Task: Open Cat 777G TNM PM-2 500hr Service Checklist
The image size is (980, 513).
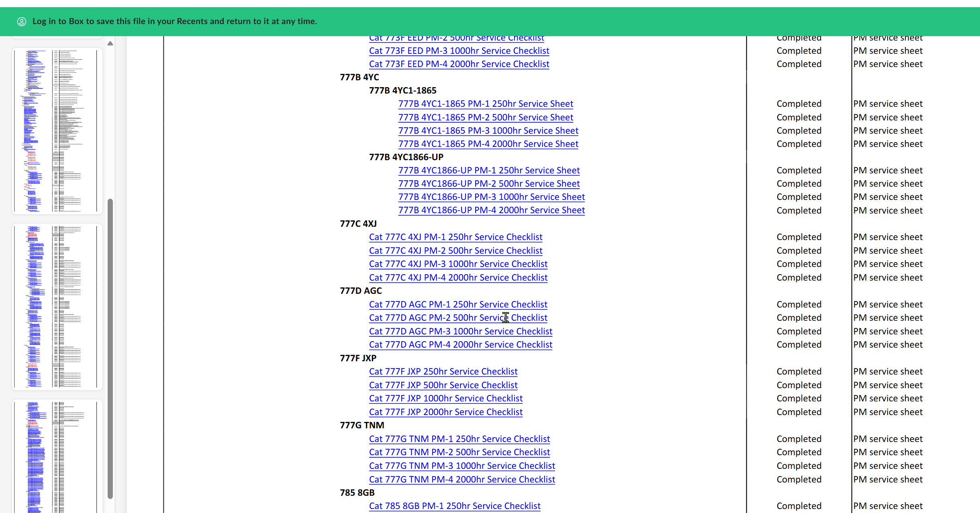Action: point(459,452)
